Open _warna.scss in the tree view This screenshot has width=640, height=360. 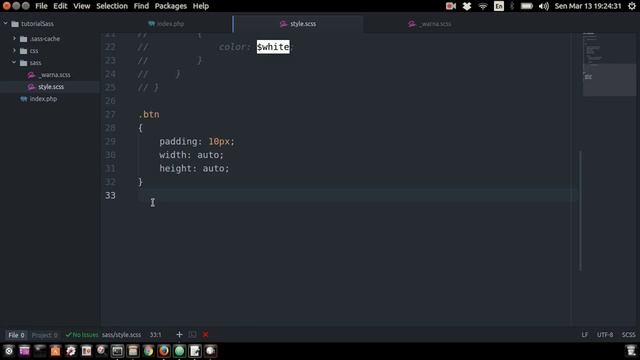pos(55,75)
